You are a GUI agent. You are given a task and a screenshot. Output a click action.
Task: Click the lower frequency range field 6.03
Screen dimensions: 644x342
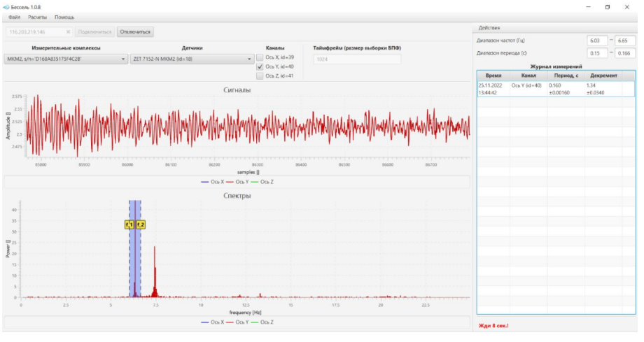tap(596, 41)
